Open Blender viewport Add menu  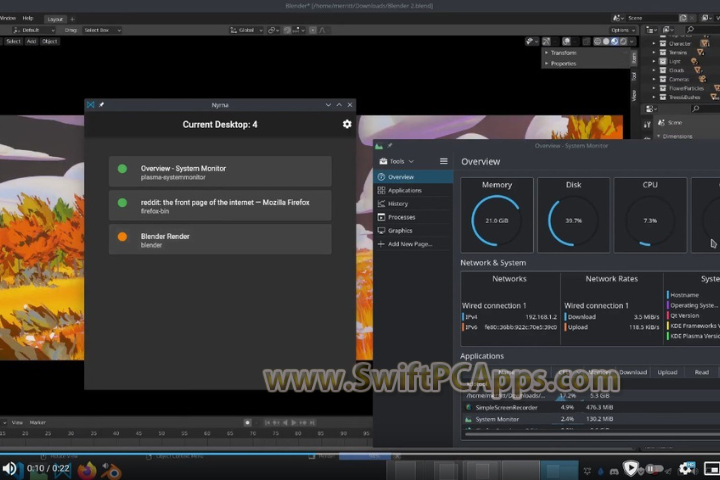tap(31, 41)
